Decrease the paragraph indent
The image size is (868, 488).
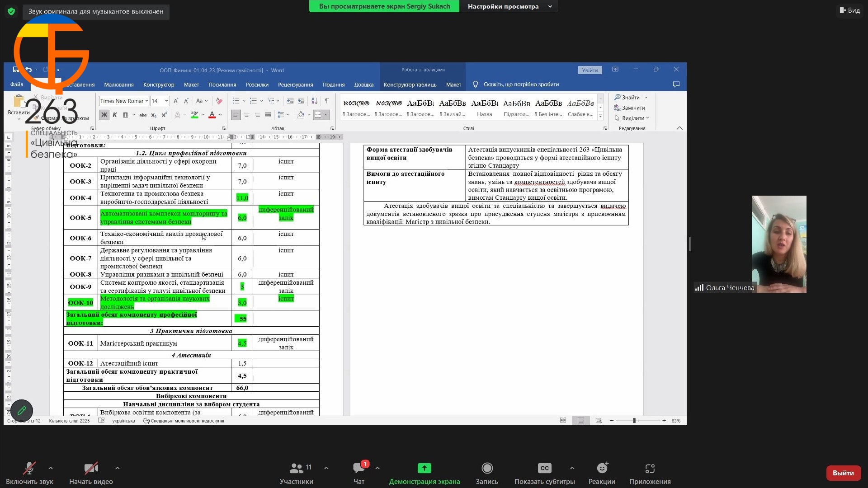click(x=290, y=101)
